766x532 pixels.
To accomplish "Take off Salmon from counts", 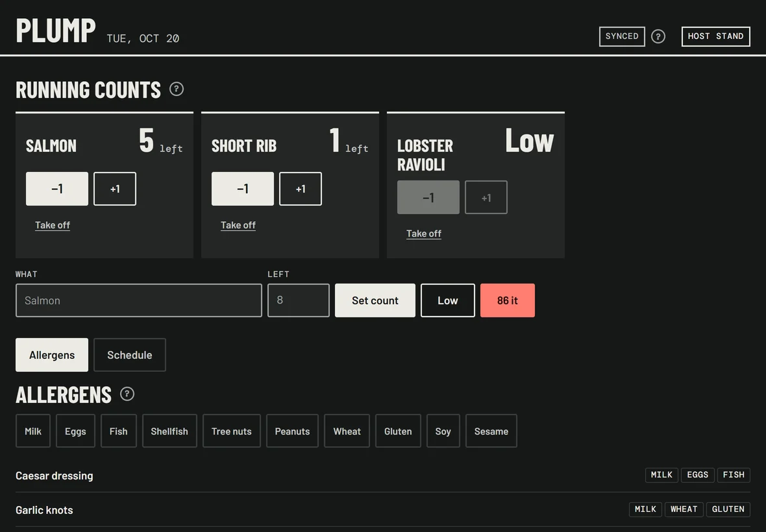I will click(53, 225).
